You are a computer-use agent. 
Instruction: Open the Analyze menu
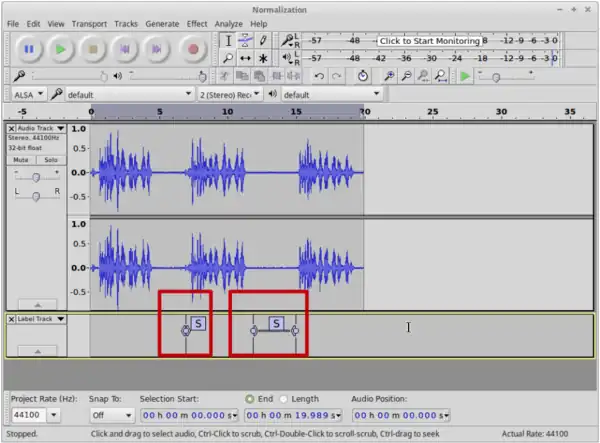tap(229, 23)
